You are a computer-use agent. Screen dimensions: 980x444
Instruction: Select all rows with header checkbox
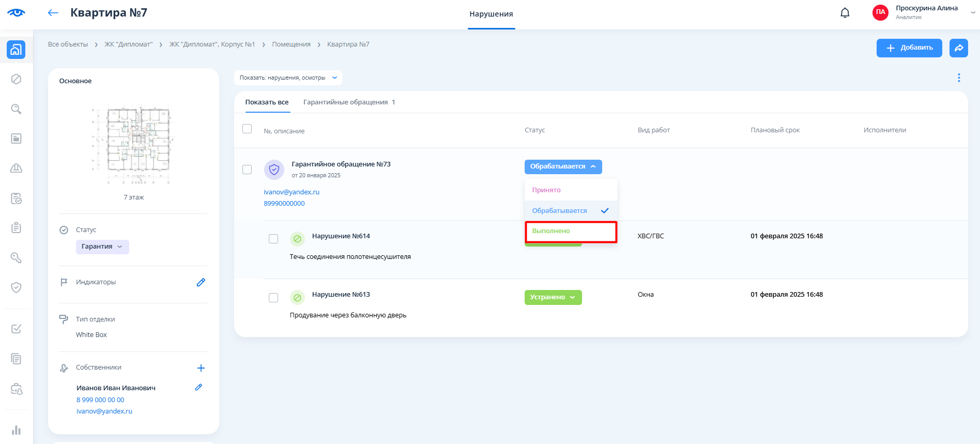pos(247,129)
